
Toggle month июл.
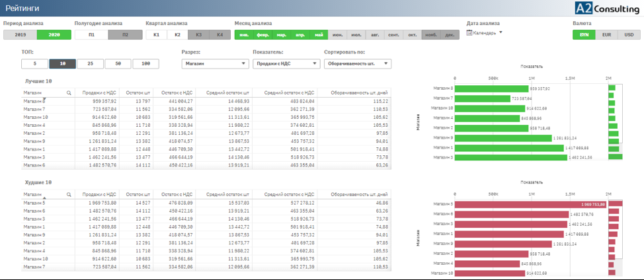point(356,35)
